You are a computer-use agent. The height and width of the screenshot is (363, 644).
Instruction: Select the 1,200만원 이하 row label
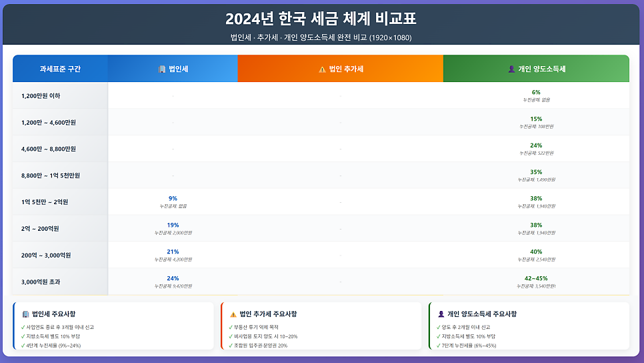pos(41,96)
